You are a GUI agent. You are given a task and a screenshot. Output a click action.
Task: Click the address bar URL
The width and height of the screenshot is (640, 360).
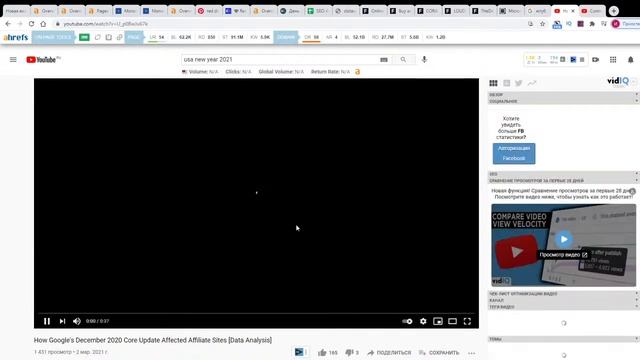point(106,24)
